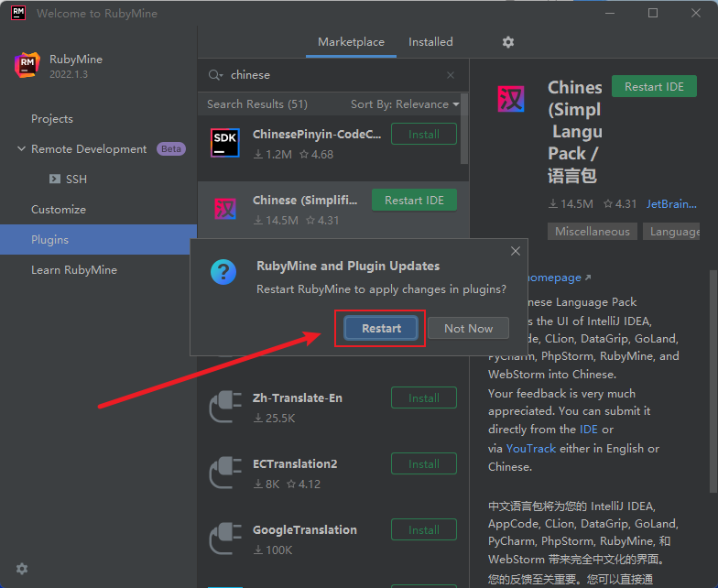The height and width of the screenshot is (588, 718).
Task: Click the Language tag
Action: pos(671,231)
